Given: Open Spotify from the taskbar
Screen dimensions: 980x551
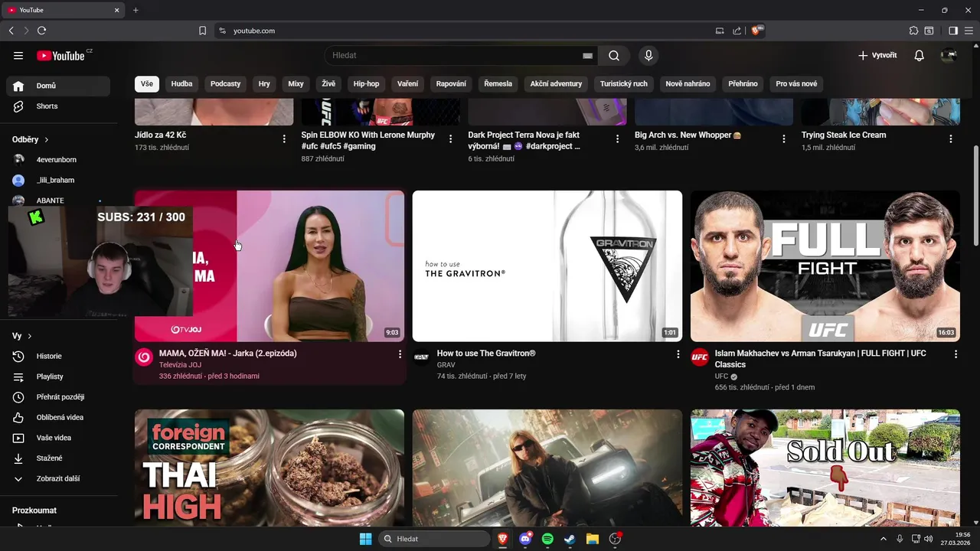Looking at the screenshot, I should click(x=547, y=539).
